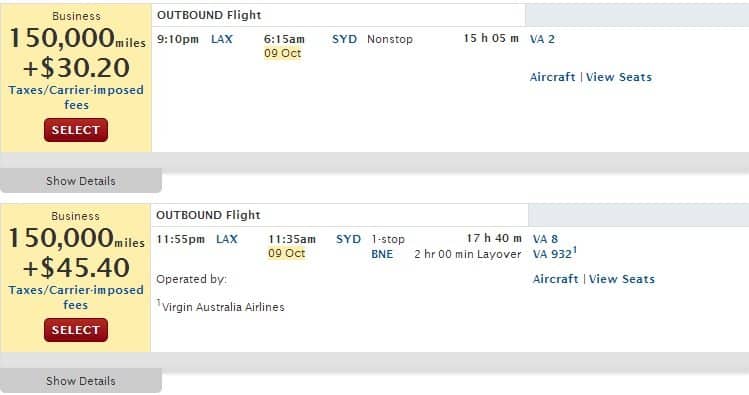Open the BNE layover airport link

(382, 254)
